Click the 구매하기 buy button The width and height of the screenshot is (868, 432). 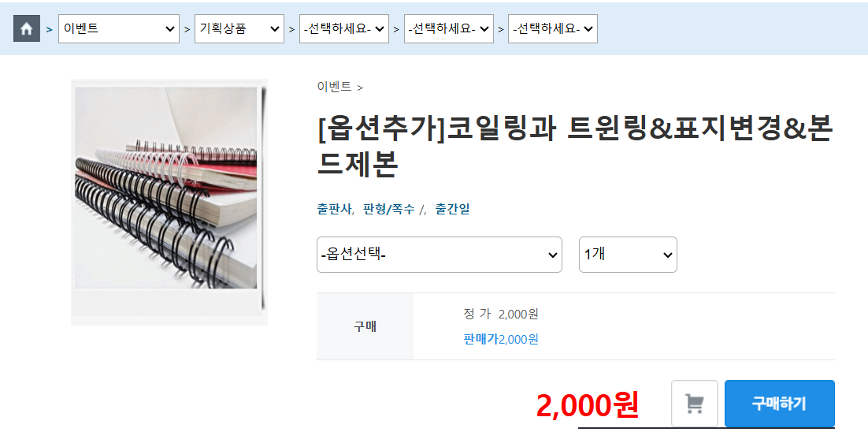(780, 403)
